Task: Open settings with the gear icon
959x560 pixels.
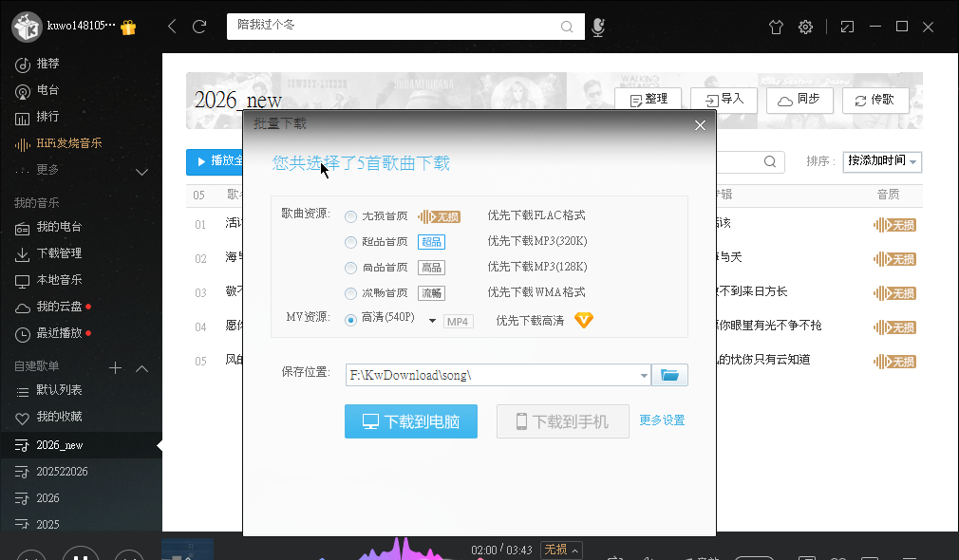Action: [805, 27]
